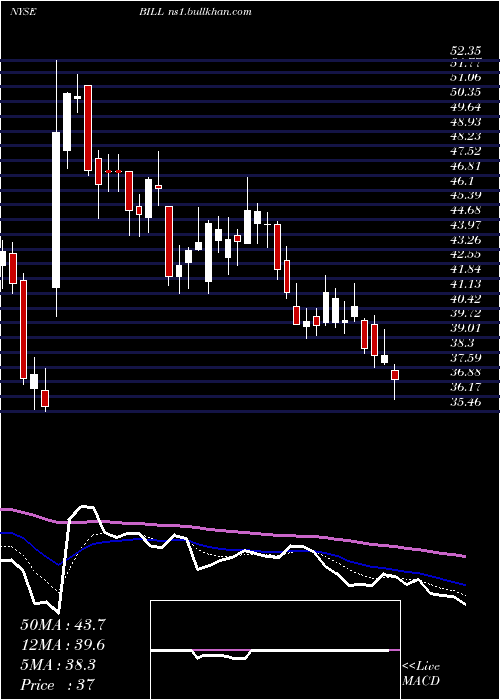Click inside the Live MACD inset panel
The height and width of the screenshot is (700, 500).
[x=275, y=650]
